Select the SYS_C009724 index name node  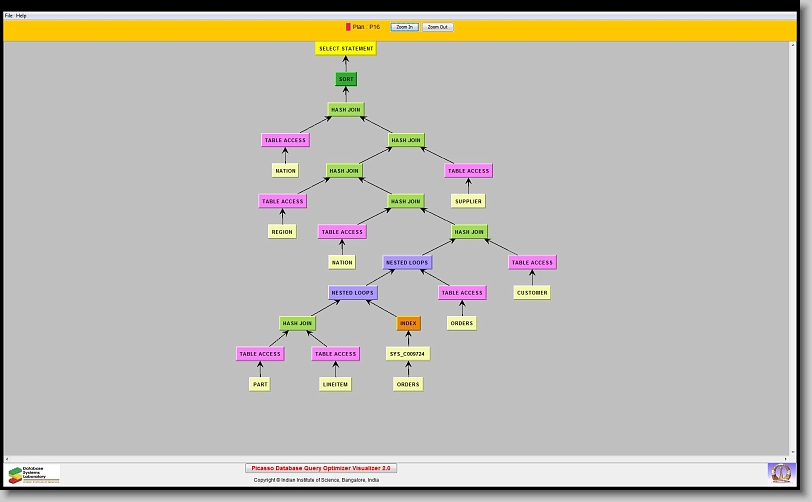click(408, 354)
